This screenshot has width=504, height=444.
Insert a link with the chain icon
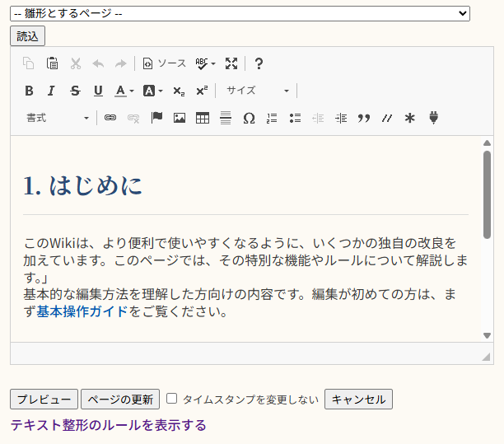[x=110, y=118]
